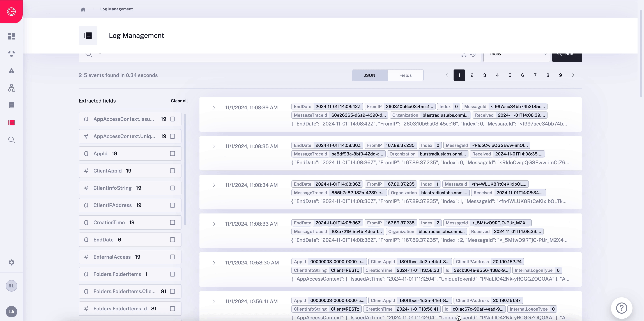Toggle column icon for EndDate field
644x321 pixels.
(172, 239)
